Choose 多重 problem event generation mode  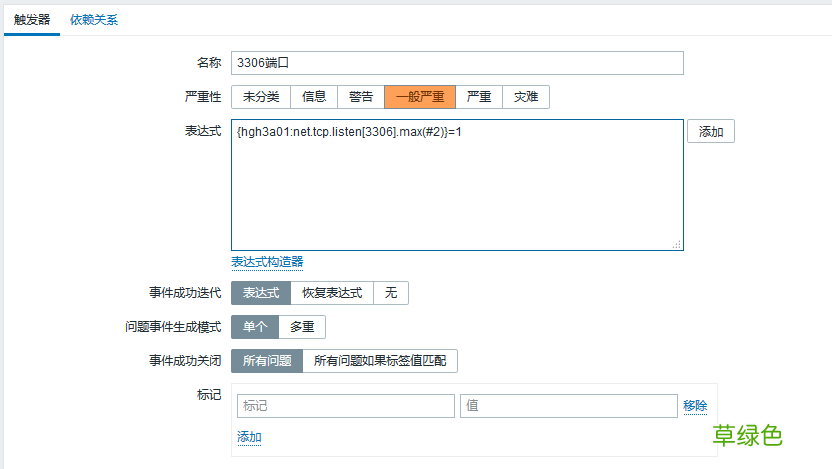(x=302, y=327)
